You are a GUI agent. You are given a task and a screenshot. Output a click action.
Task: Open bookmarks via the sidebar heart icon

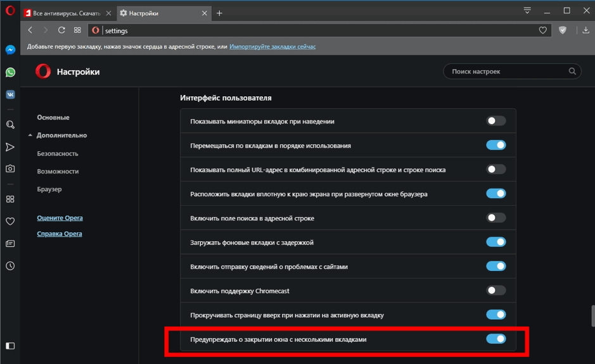pyautogui.click(x=10, y=222)
